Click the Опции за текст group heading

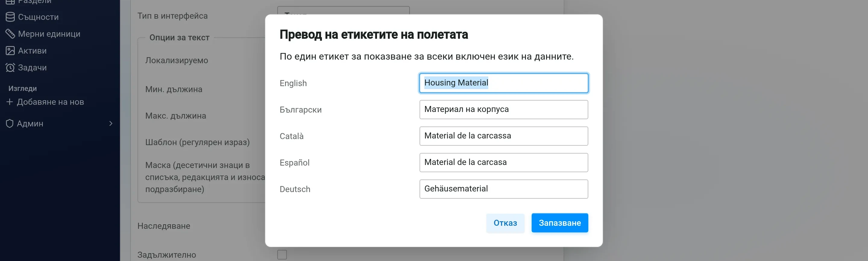[x=179, y=37]
